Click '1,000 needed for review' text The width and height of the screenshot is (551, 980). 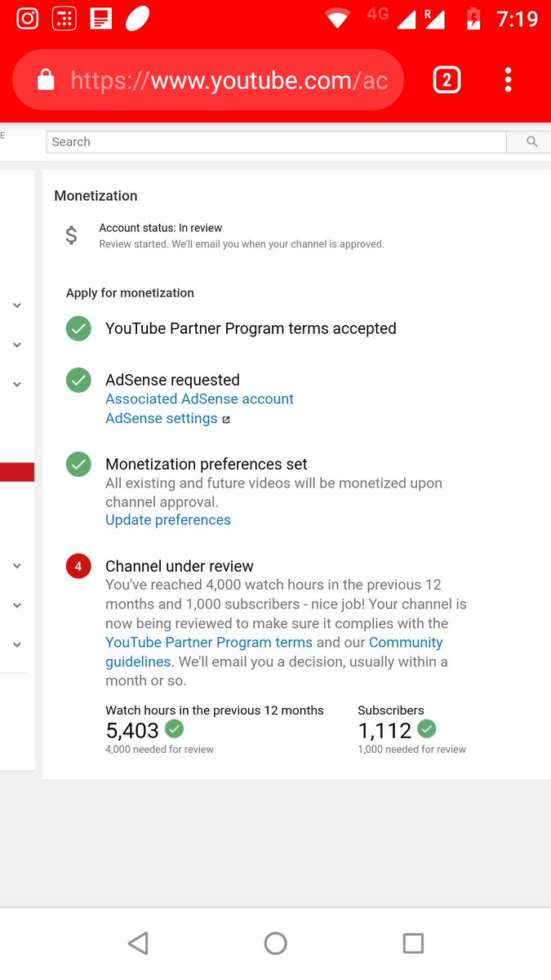click(x=411, y=749)
